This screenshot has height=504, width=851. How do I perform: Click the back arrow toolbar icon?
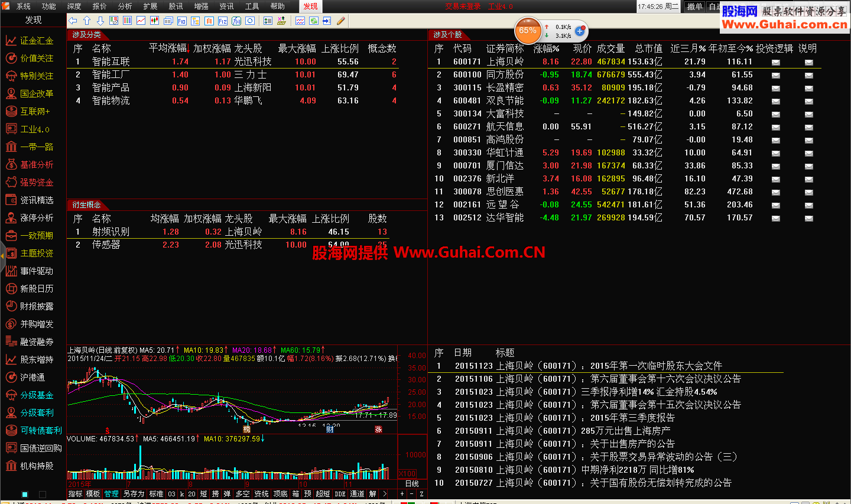click(73, 21)
